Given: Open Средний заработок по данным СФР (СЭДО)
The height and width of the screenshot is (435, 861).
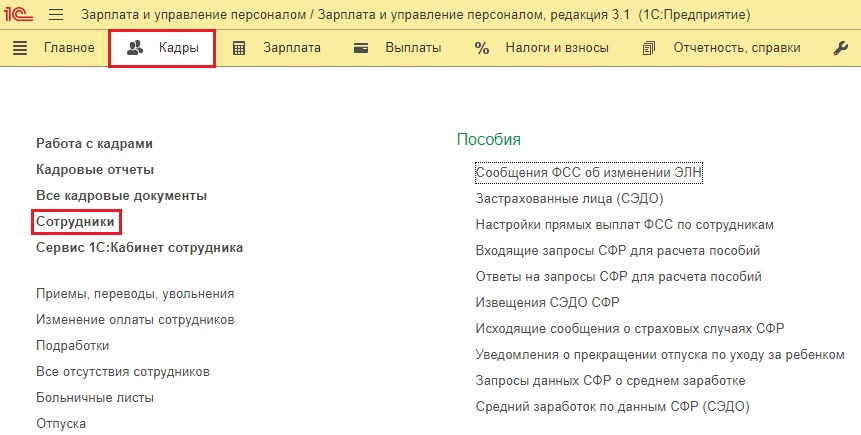Looking at the screenshot, I should point(612,406).
